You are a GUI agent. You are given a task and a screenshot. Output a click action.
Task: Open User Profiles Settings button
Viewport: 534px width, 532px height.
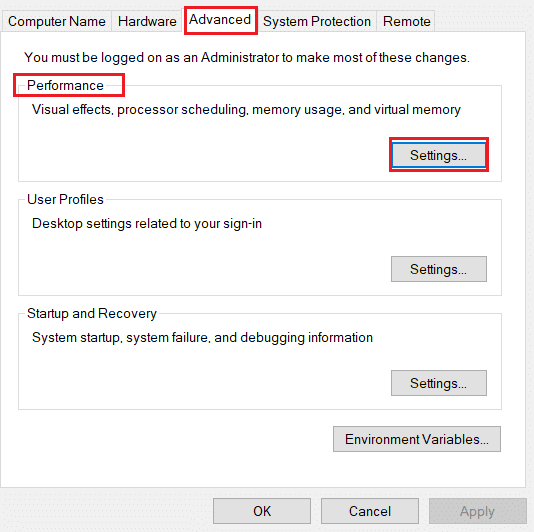[439, 269]
